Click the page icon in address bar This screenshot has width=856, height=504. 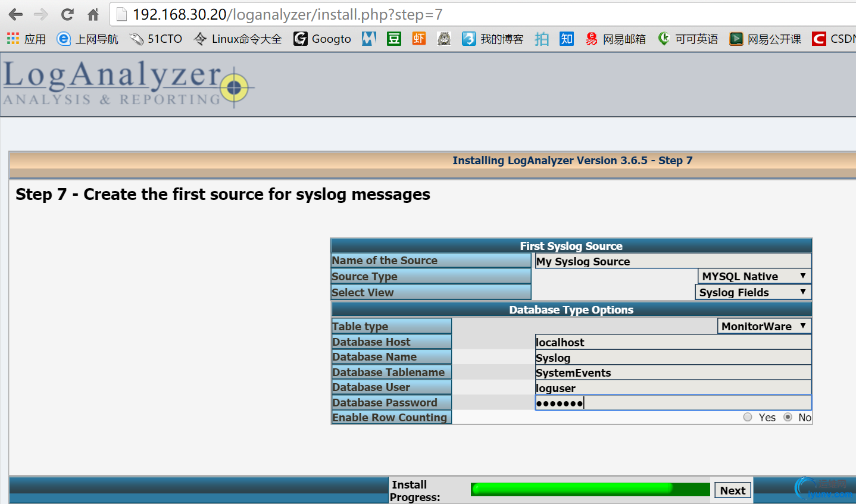point(121,14)
